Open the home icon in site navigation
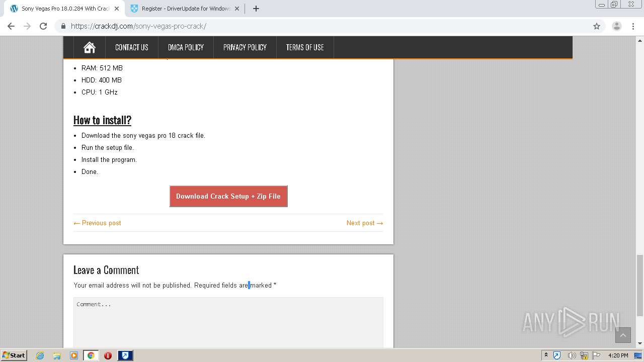Image resolution: width=644 pixels, height=362 pixels. tap(90, 47)
